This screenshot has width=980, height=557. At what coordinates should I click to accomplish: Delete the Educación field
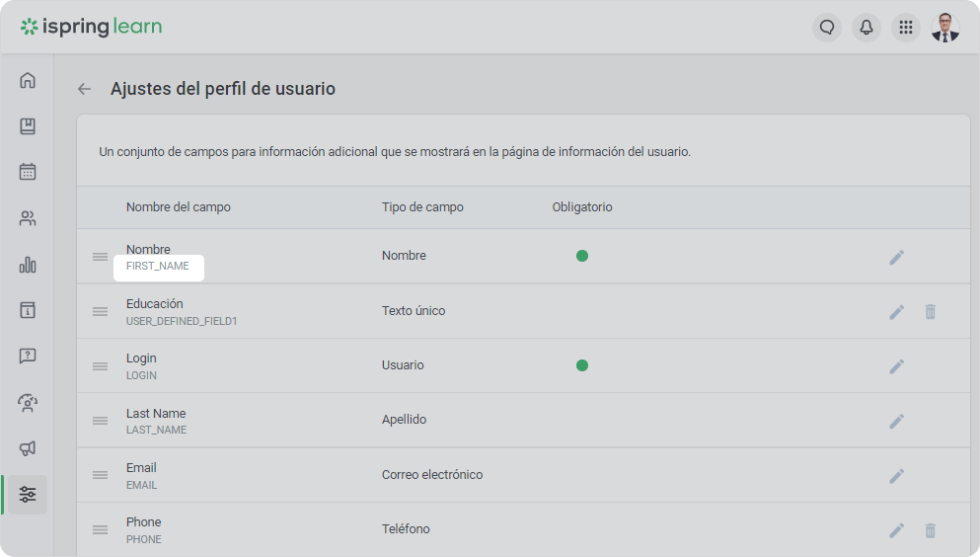pyautogui.click(x=930, y=312)
